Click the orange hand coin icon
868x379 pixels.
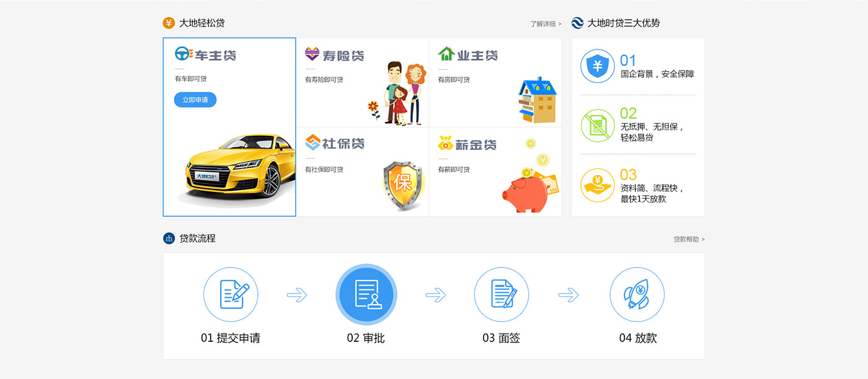point(597,185)
